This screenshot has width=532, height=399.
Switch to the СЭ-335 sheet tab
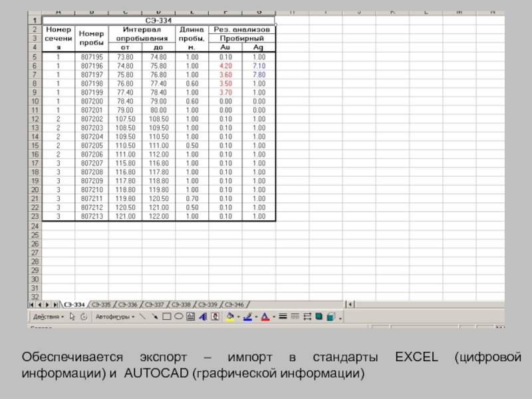102,305
